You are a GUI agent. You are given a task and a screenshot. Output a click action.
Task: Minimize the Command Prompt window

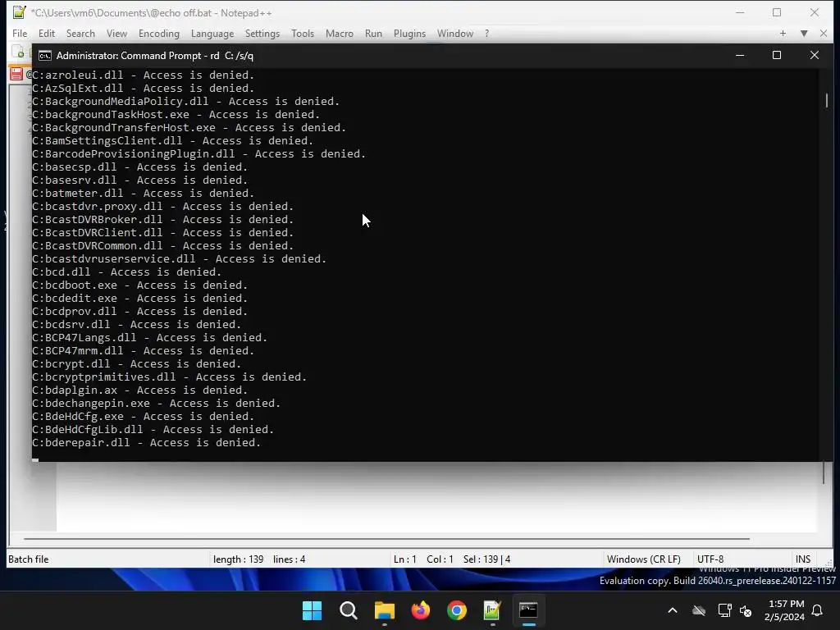(x=740, y=55)
